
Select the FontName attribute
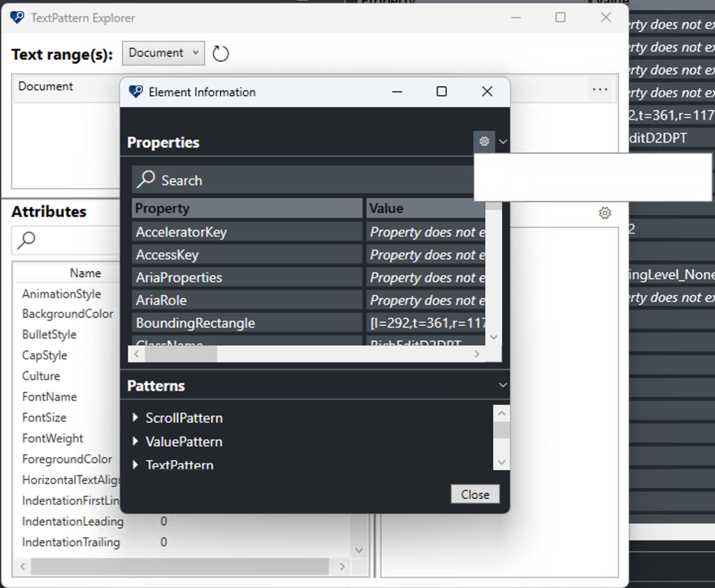pyautogui.click(x=49, y=397)
